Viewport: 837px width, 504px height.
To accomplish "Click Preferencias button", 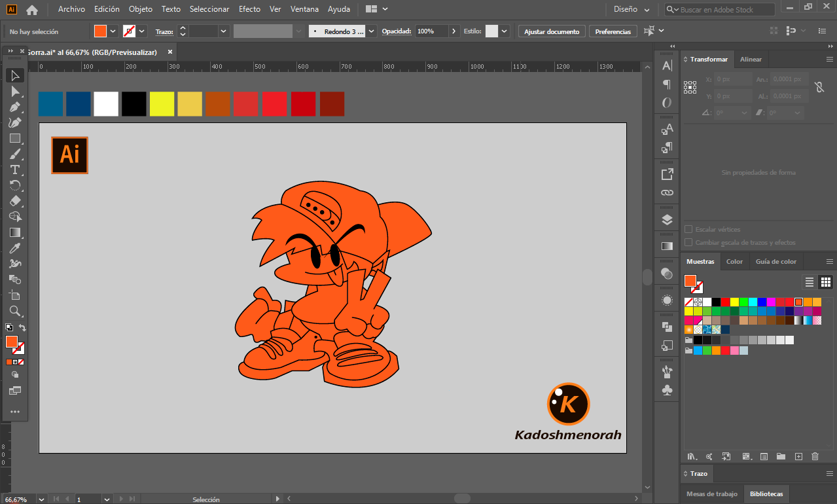I will (613, 31).
